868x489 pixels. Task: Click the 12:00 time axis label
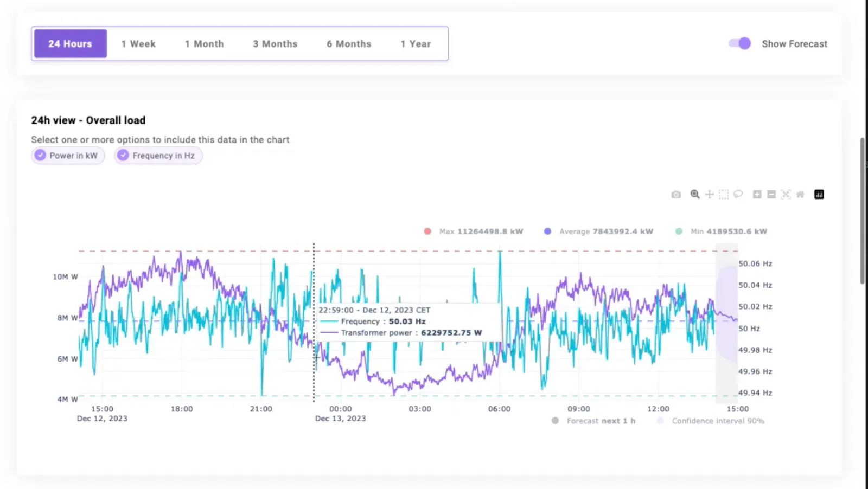[x=658, y=409]
